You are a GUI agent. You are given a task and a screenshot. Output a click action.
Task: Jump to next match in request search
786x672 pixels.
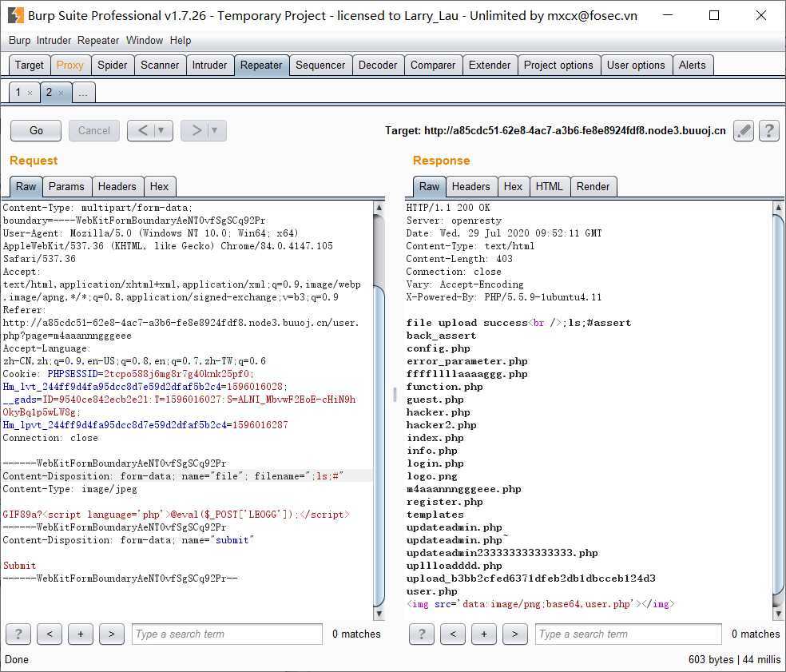tap(112, 634)
